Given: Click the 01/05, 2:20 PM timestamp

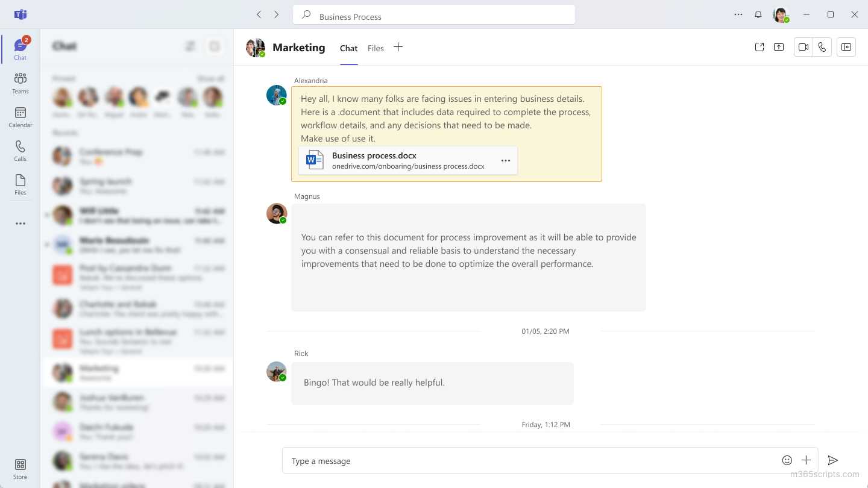Looking at the screenshot, I should tap(546, 331).
